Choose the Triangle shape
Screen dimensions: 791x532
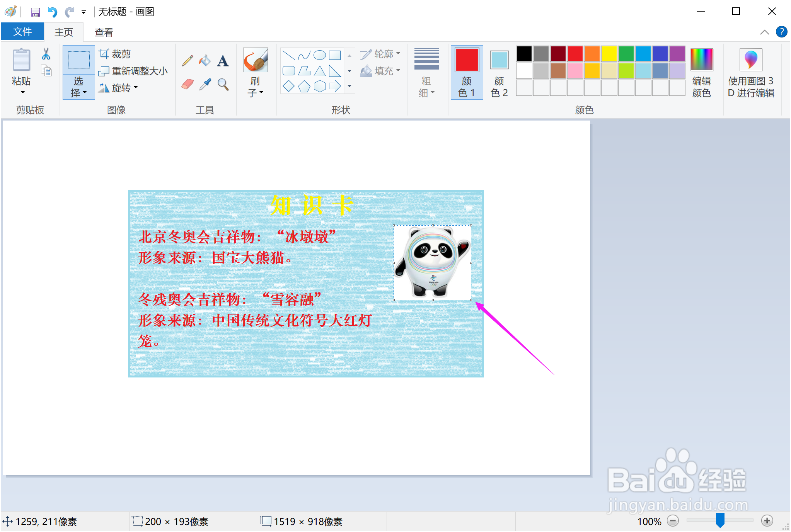point(320,71)
